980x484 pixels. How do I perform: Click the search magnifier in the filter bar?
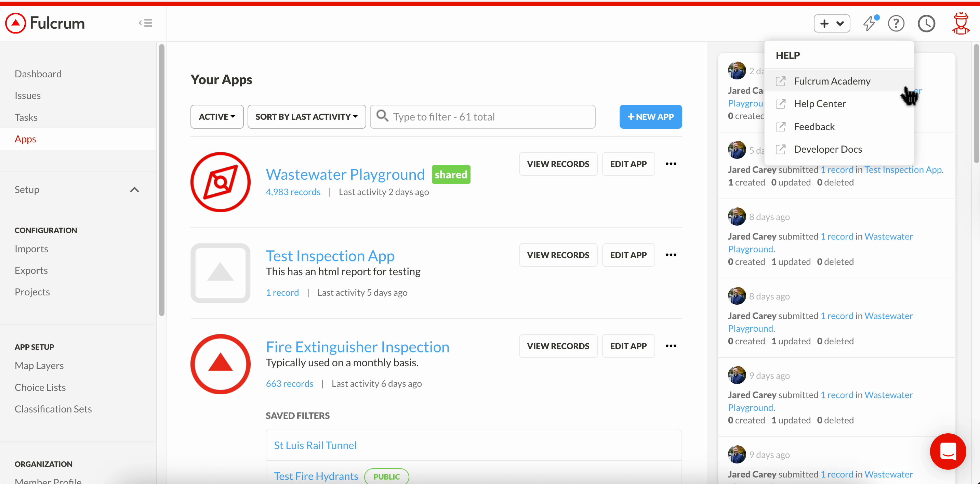pyautogui.click(x=382, y=116)
